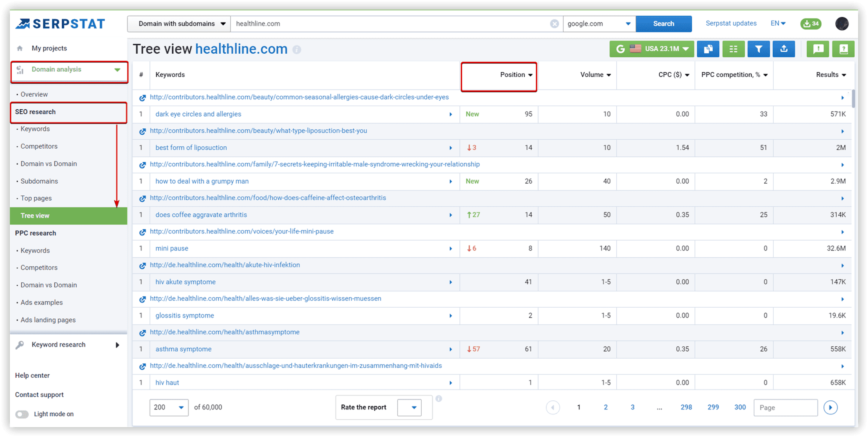The width and height of the screenshot is (868, 437).
Task: Open external link icon for your-life-mini-pause URL
Action: tap(143, 232)
